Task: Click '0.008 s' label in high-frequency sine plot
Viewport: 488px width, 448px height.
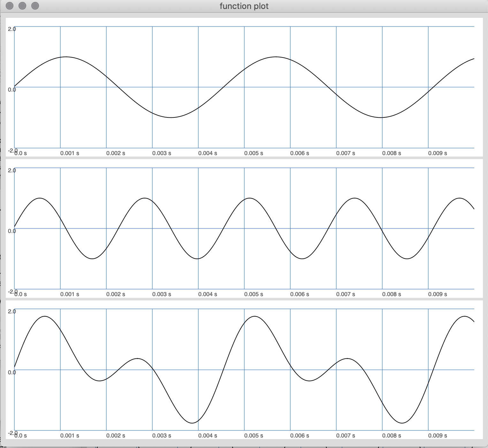Action: coord(392,294)
